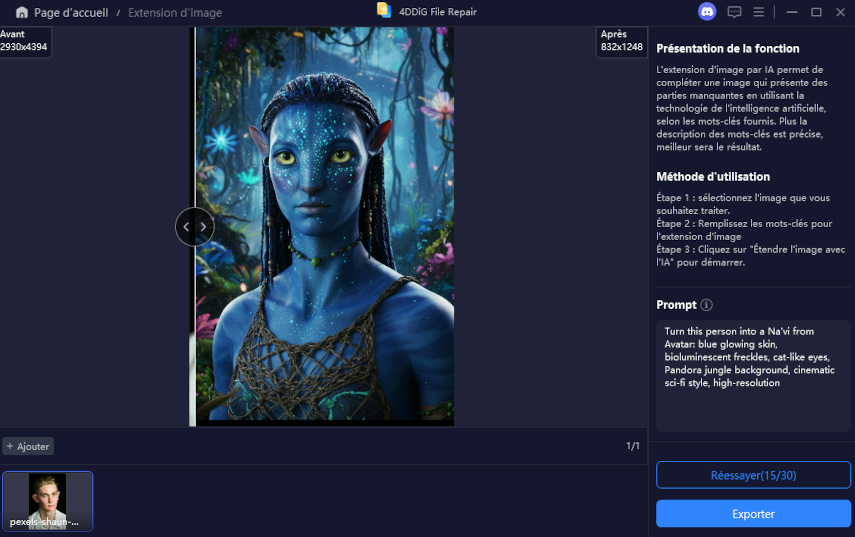Click inside the Prompt text field
The image size is (855, 537).
[753, 376]
